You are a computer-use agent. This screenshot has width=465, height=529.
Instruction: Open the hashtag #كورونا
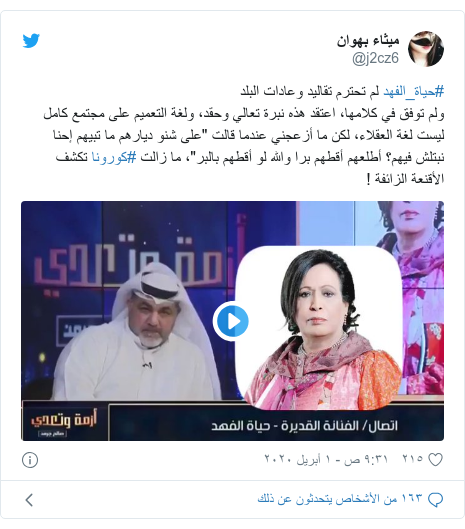114,157
